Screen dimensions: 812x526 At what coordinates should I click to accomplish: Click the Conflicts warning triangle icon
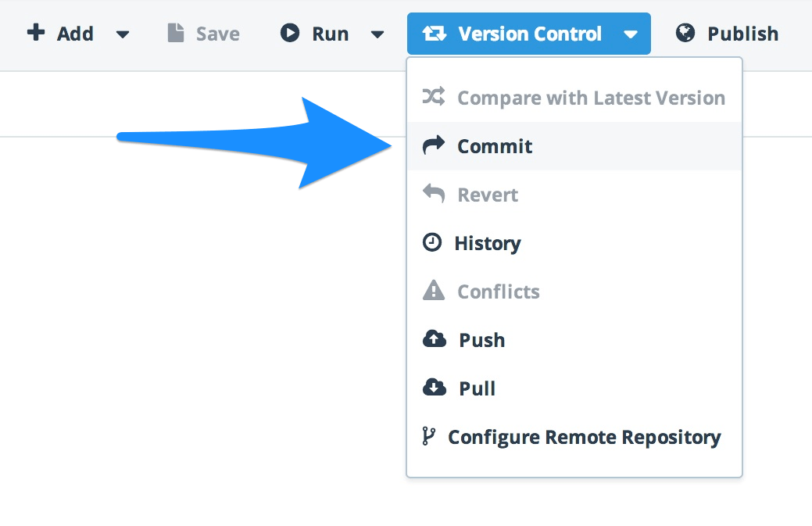tap(434, 291)
